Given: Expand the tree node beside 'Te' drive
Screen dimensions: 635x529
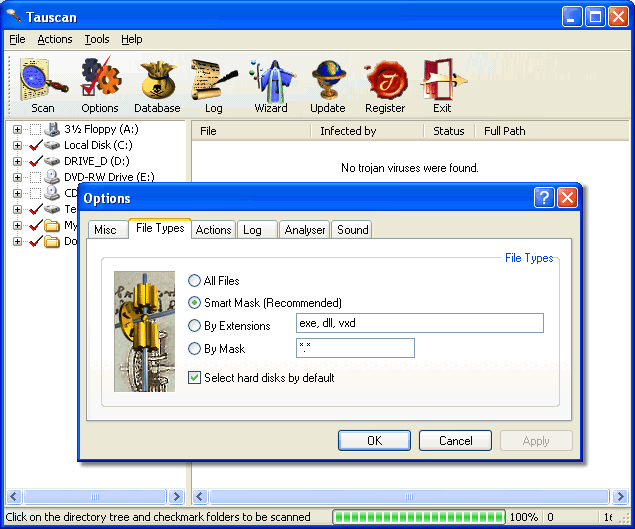Looking at the screenshot, I should 17,209.
